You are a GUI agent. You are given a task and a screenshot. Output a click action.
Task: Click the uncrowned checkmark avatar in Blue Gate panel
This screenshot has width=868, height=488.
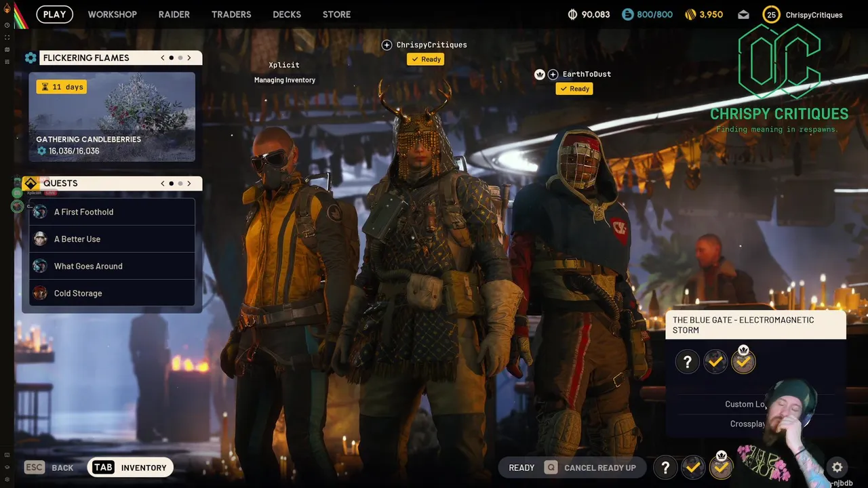coord(715,361)
